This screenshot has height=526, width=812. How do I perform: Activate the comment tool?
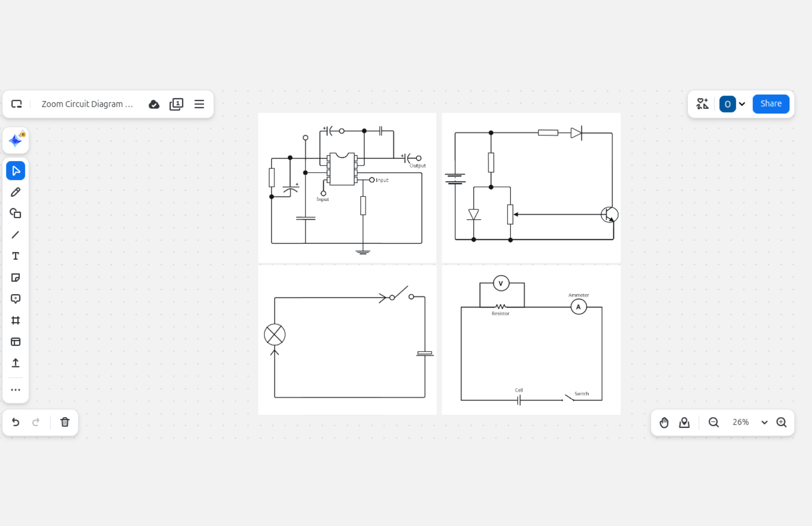(x=16, y=299)
